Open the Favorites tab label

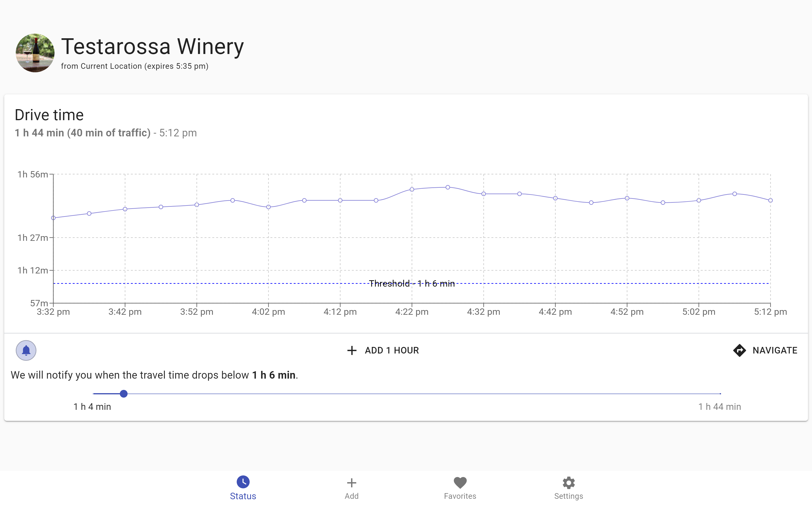(x=460, y=496)
